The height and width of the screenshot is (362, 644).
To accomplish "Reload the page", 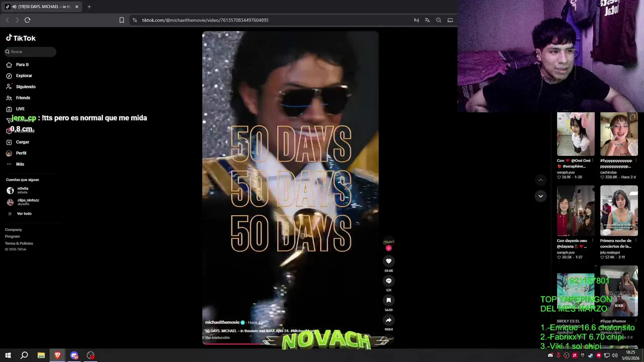I will (27, 20).
